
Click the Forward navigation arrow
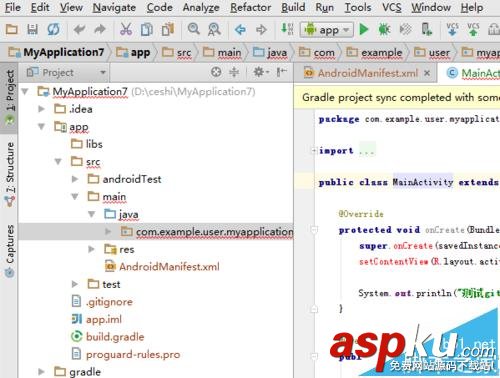click(x=261, y=30)
